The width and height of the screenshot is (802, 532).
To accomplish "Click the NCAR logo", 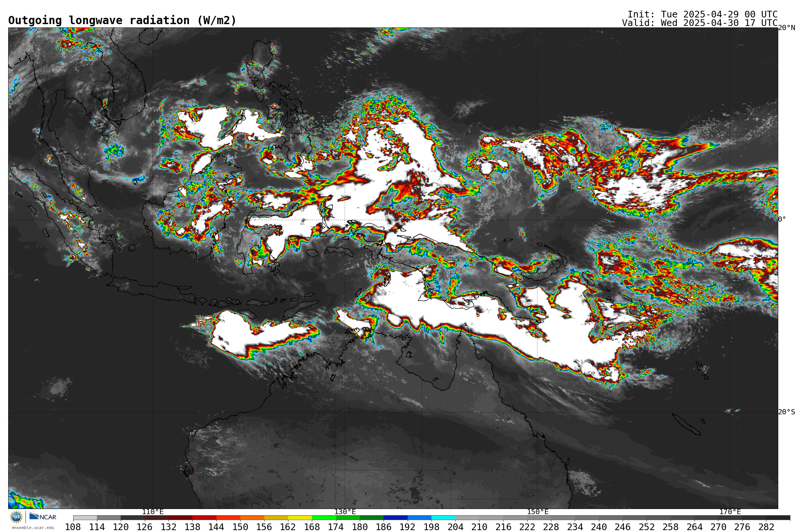I will pos(43,516).
